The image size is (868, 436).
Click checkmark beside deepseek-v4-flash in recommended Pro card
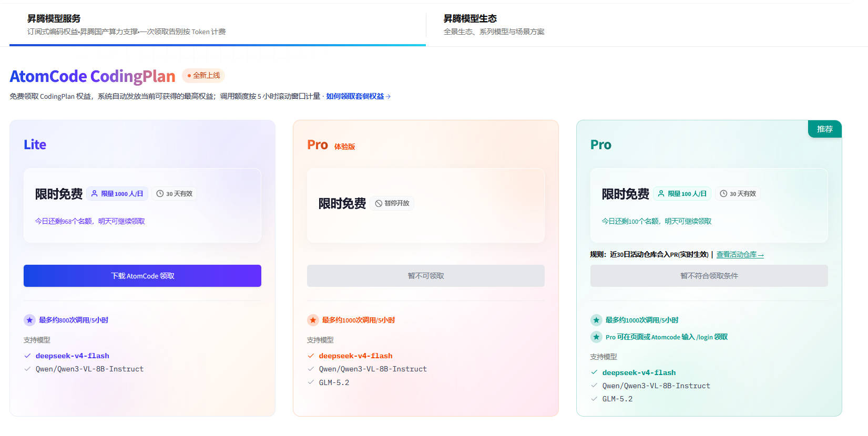(594, 372)
